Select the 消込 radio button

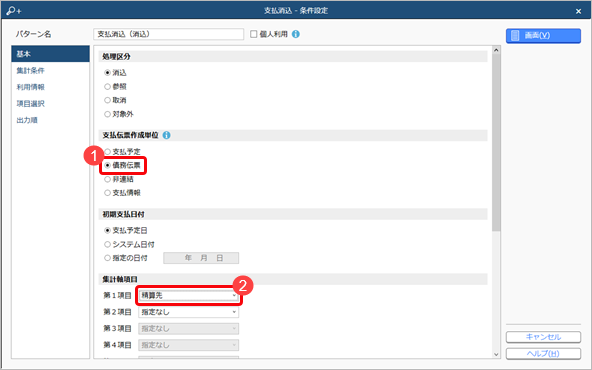(x=107, y=72)
